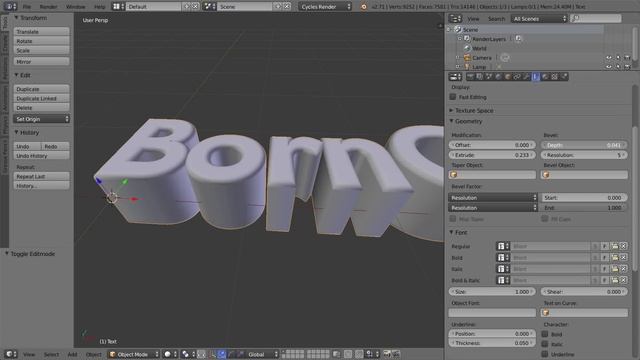Click the Rotate button
The width and height of the screenshot is (640, 360).
(41, 41)
